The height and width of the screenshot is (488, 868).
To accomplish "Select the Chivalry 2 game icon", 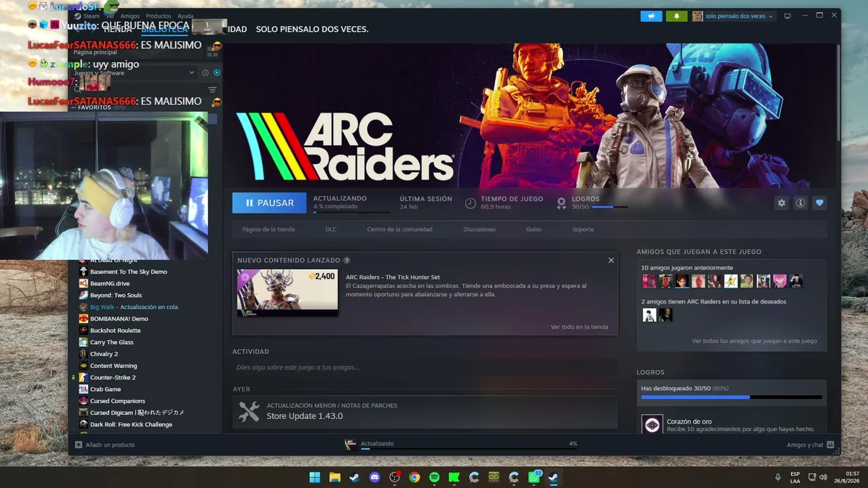I will [83, 354].
